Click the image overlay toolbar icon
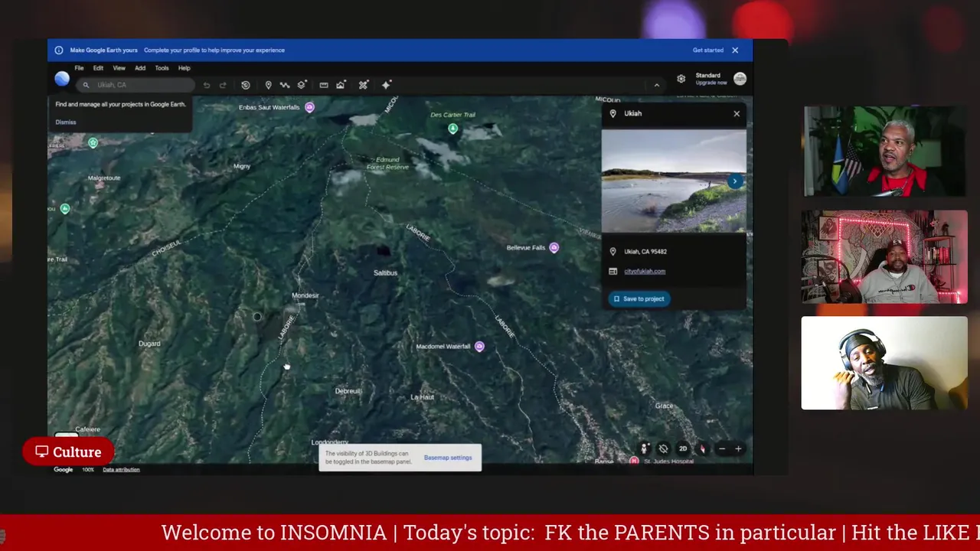980x551 pixels. pos(341,85)
